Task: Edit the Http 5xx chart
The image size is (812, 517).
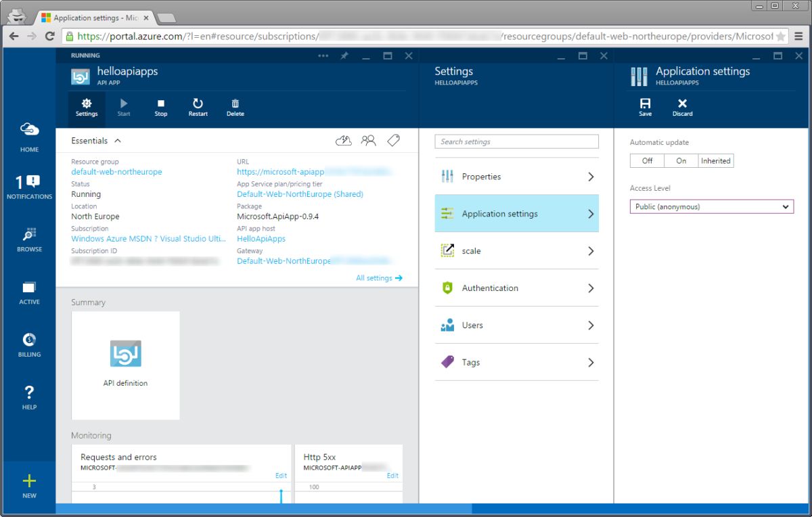Action: (392, 476)
